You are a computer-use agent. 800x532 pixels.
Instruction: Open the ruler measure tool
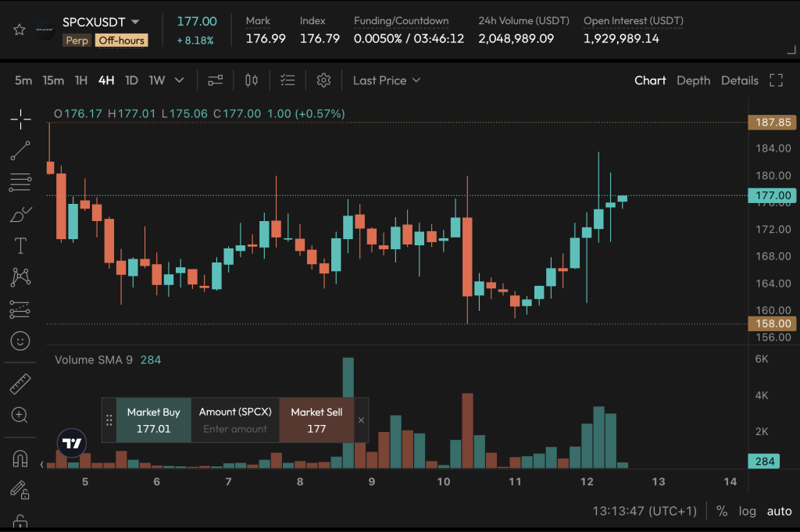(20, 384)
